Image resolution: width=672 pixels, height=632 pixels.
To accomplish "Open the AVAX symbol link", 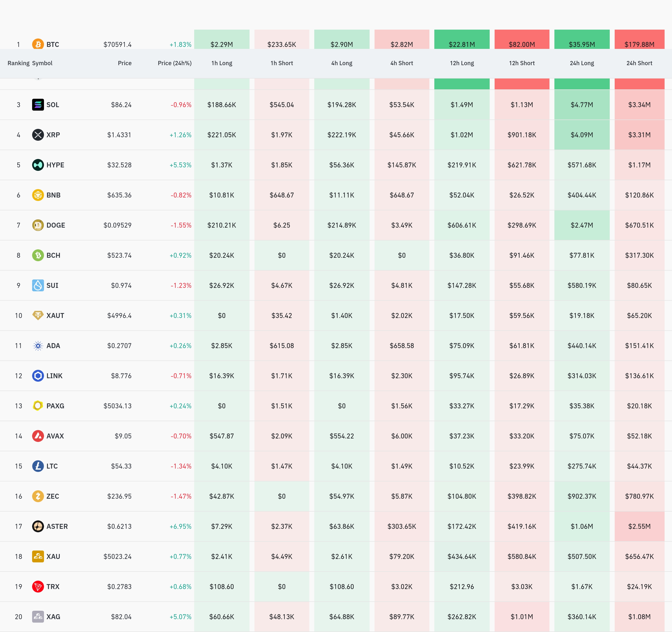I will coord(55,436).
